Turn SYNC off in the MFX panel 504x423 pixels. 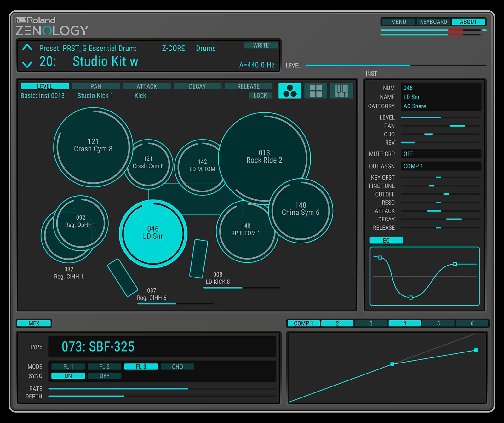[104, 376]
